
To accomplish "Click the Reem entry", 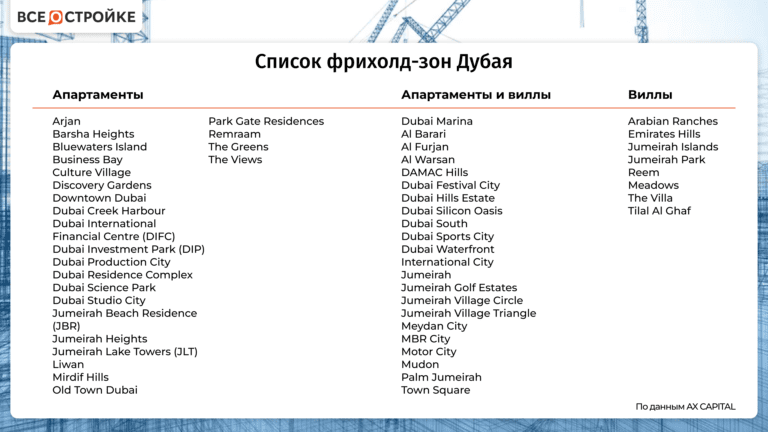I will 644,172.
